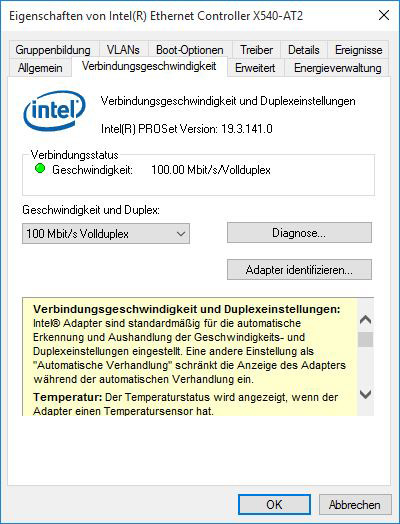
Task: Click the Diagnose... button
Action: [299, 233]
